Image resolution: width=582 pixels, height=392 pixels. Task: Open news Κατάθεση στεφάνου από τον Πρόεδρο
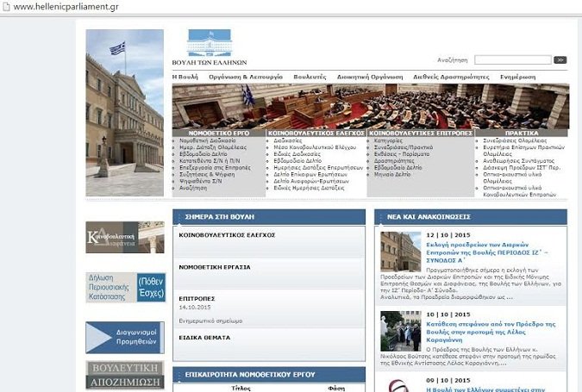pos(491,332)
